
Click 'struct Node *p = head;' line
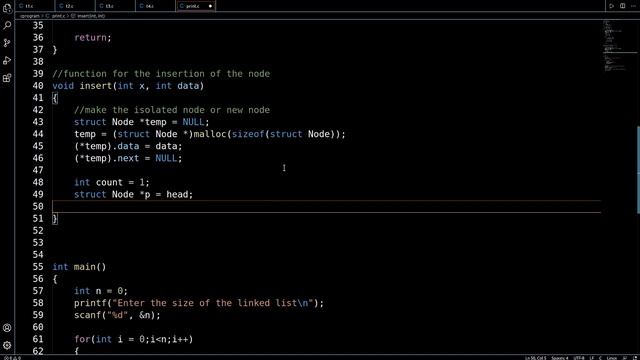pyautogui.click(x=133, y=194)
